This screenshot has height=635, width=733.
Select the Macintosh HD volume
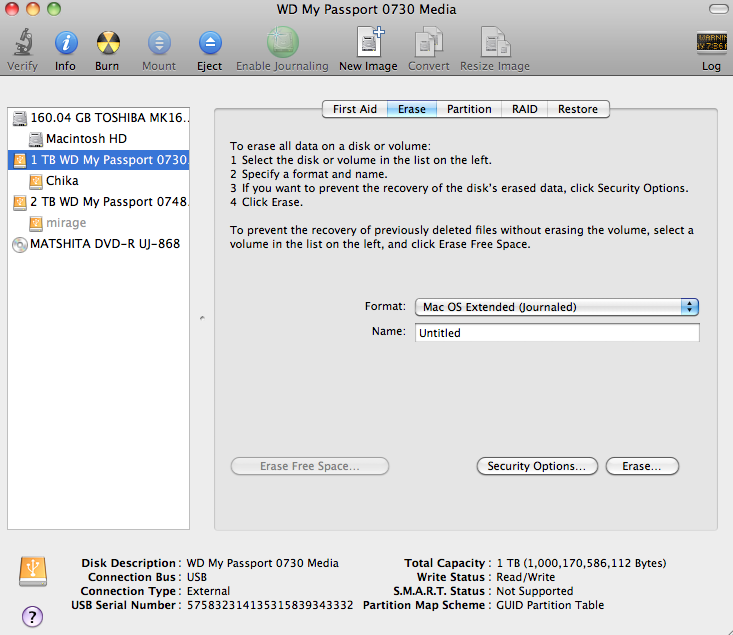(99, 139)
